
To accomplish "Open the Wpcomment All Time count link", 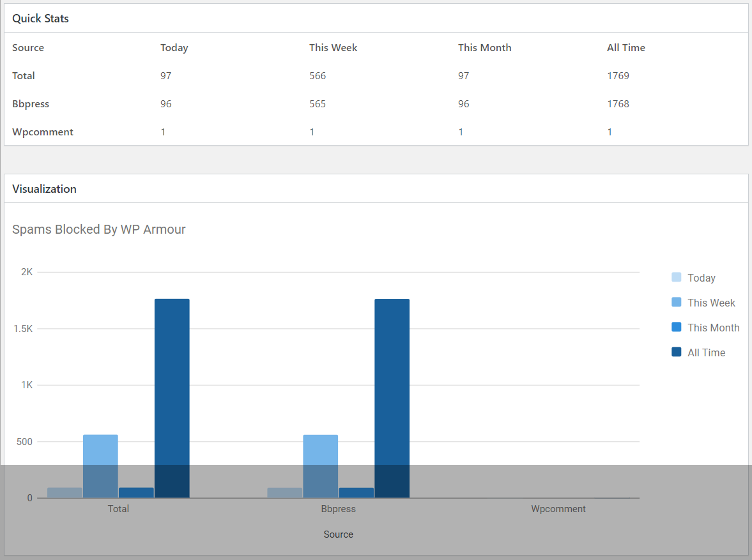I will coord(610,132).
